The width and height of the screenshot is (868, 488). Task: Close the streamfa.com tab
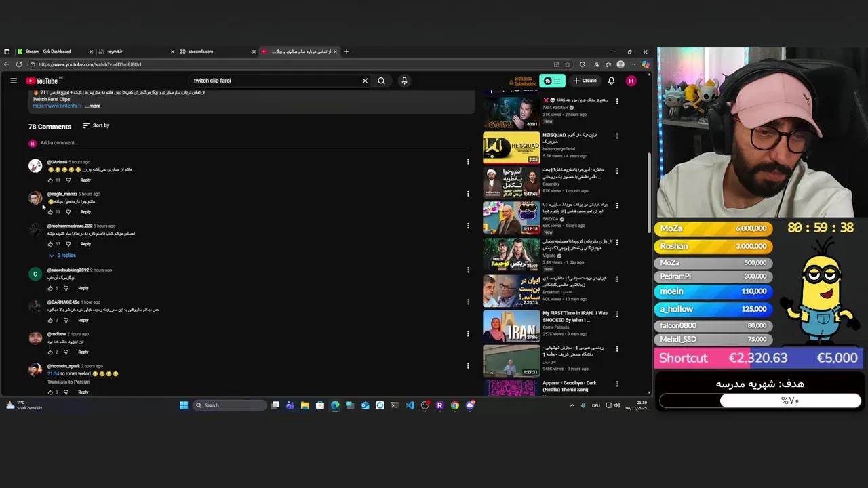pyautogui.click(x=254, y=52)
